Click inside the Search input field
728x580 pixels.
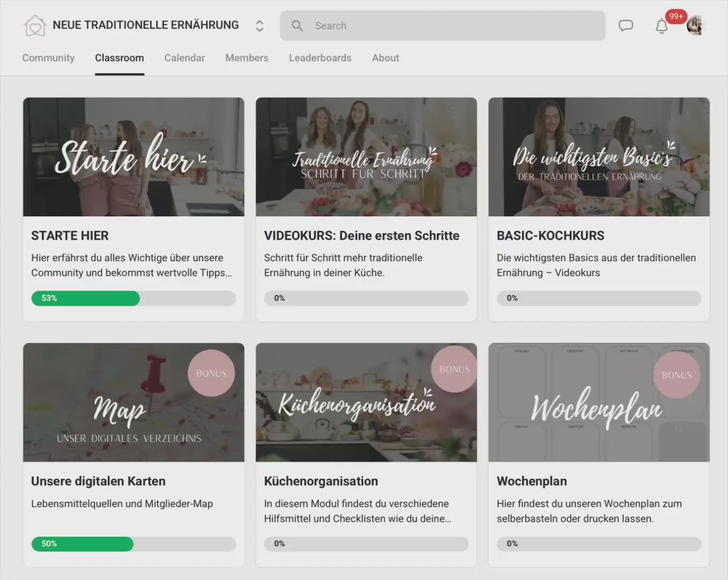point(442,25)
